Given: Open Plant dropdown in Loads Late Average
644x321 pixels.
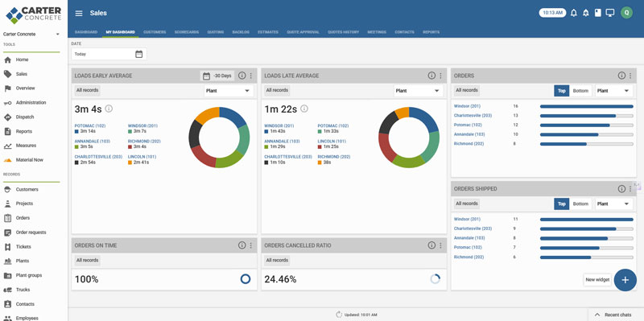Looking at the screenshot, I should 418,91.
